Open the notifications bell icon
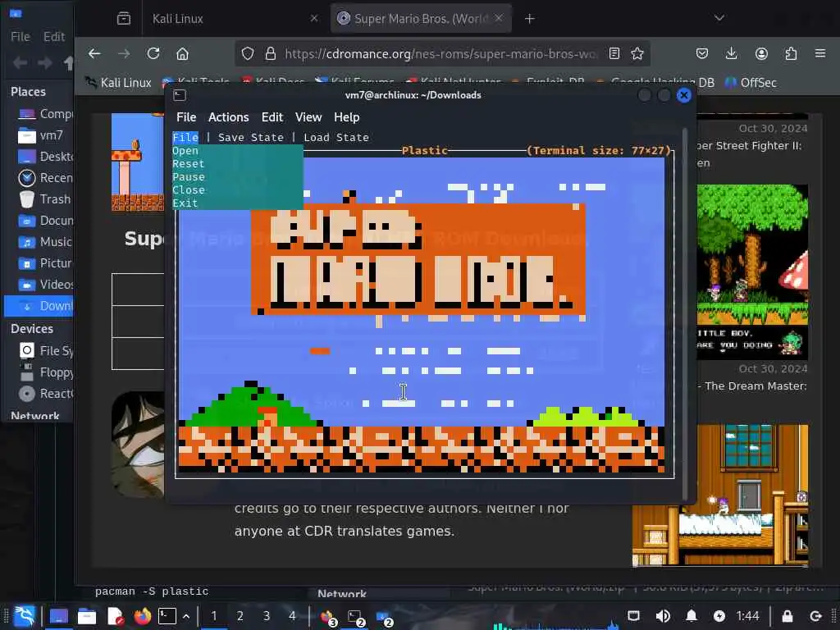This screenshot has height=630, width=840. tap(691, 616)
